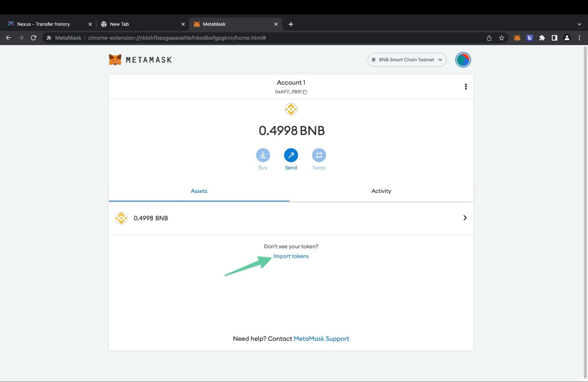Switch to the Activity tab
This screenshot has height=382, width=588.
tap(381, 191)
